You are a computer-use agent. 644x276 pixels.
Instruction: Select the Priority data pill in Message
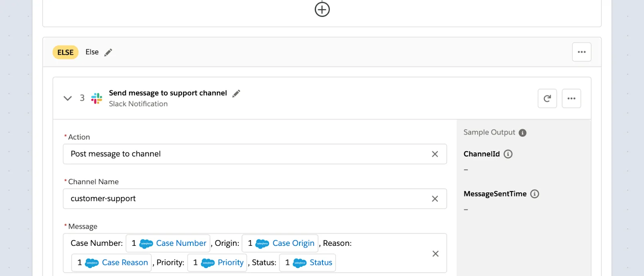(x=217, y=262)
